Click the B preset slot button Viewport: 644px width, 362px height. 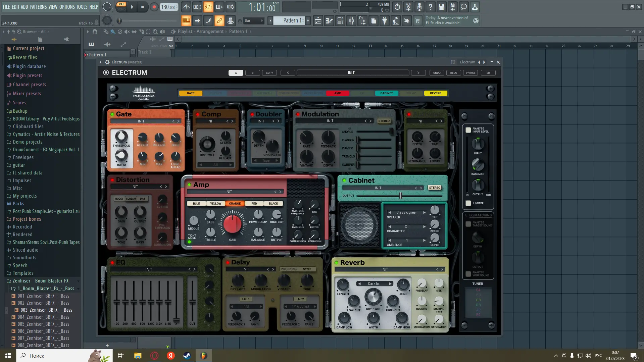click(253, 73)
